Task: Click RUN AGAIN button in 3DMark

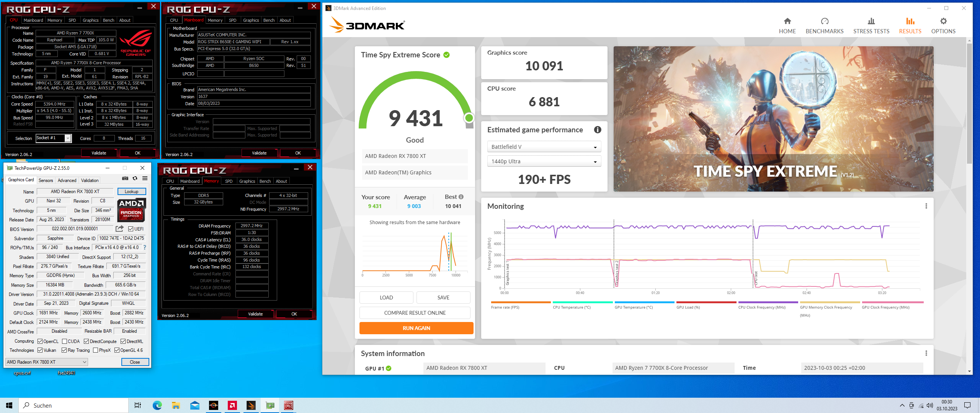Action: (x=416, y=328)
